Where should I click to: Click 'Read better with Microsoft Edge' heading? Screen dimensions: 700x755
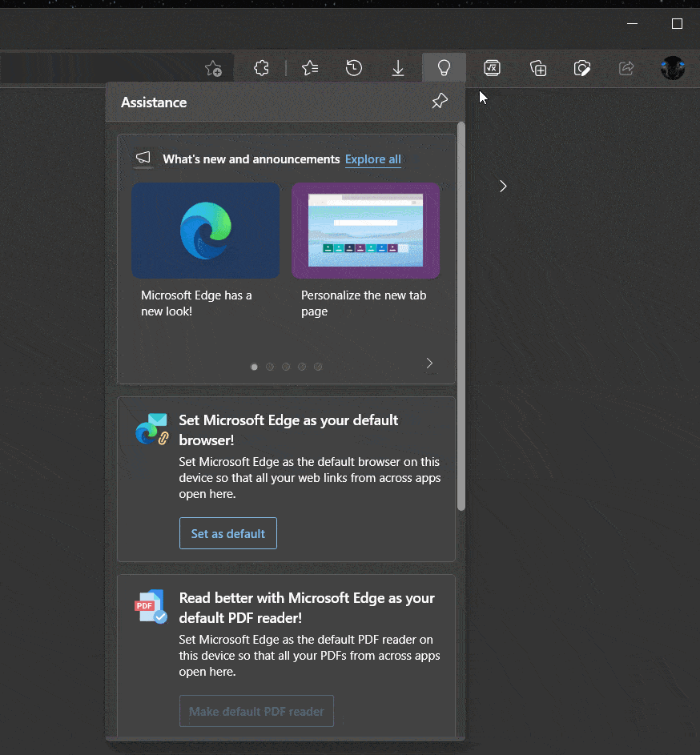[x=307, y=608]
